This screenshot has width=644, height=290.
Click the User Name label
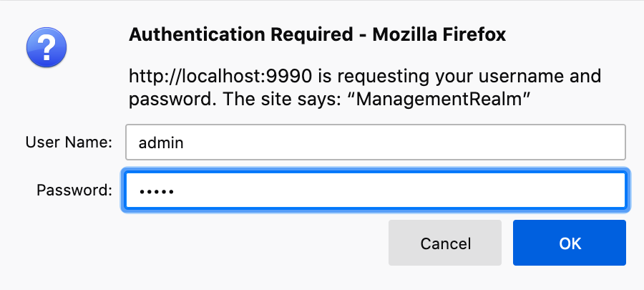pos(69,142)
